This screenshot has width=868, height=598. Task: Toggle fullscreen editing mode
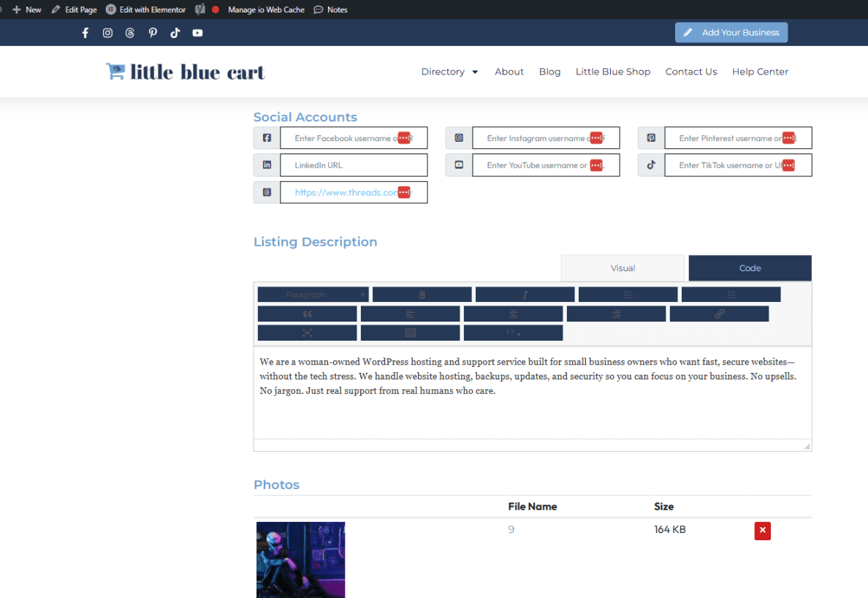(307, 333)
